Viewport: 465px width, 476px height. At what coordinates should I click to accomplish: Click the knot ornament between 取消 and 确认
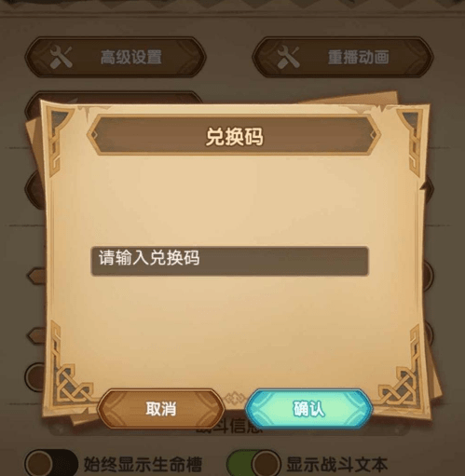pos(235,398)
